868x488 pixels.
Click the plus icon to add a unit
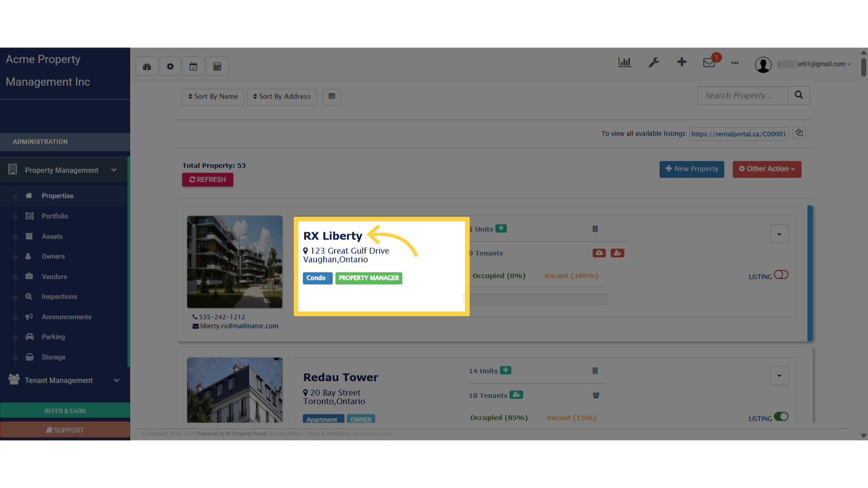pos(501,229)
